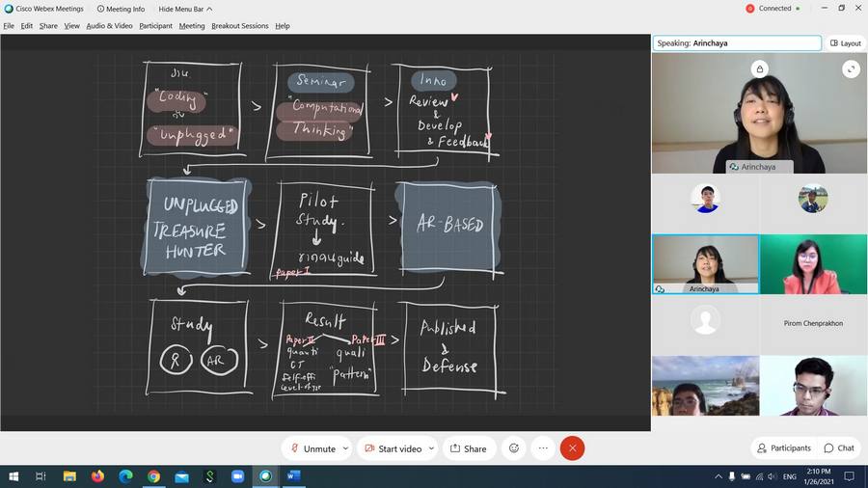Expand speaker video to fullscreen
This screenshot has width=868, height=488.
(x=851, y=68)
